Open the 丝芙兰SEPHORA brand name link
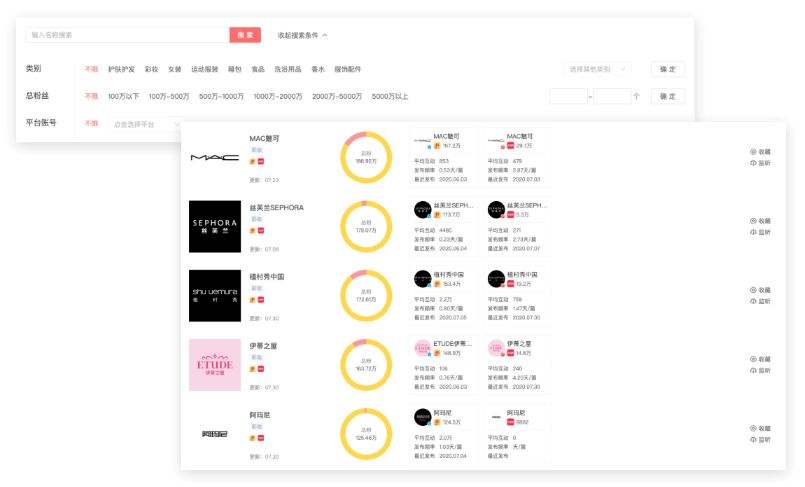This screenshot has width=805, height=487. 276,208
